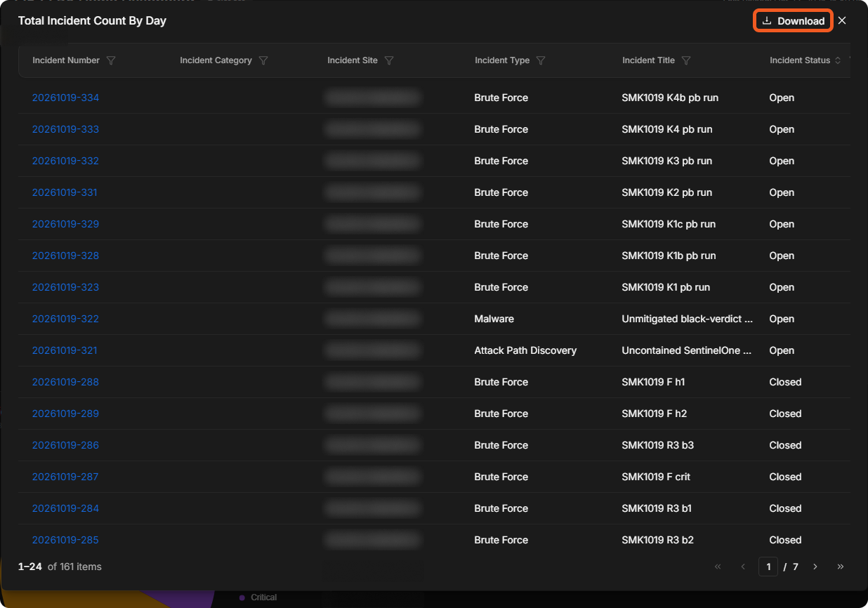868x608 pixels.
Task: Filter the Incident Title column
Action: (x=686, y=60)
